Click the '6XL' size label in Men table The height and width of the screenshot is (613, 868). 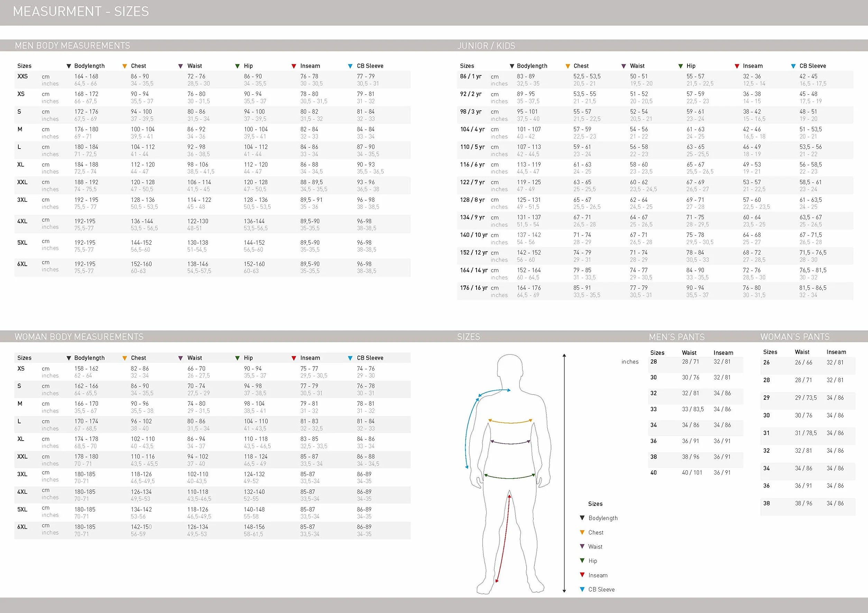(x=22, y=264)
